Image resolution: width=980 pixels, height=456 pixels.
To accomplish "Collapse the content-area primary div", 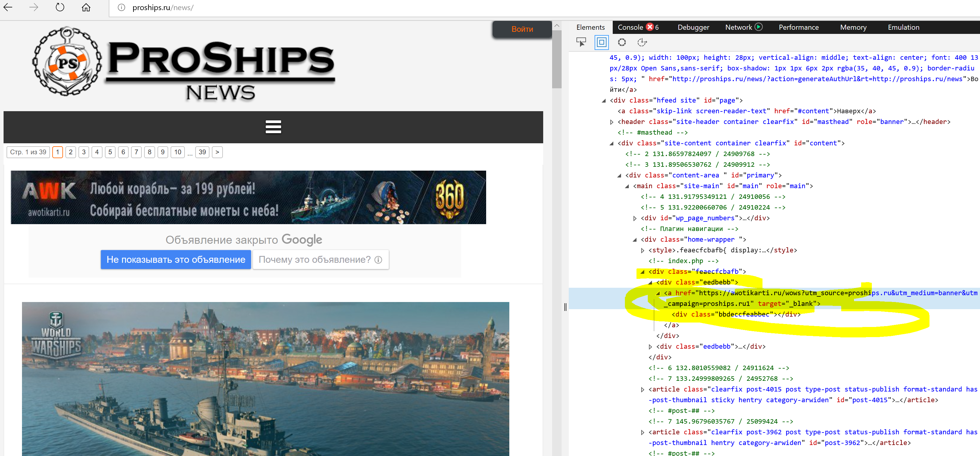I will (x=619, y=175).
